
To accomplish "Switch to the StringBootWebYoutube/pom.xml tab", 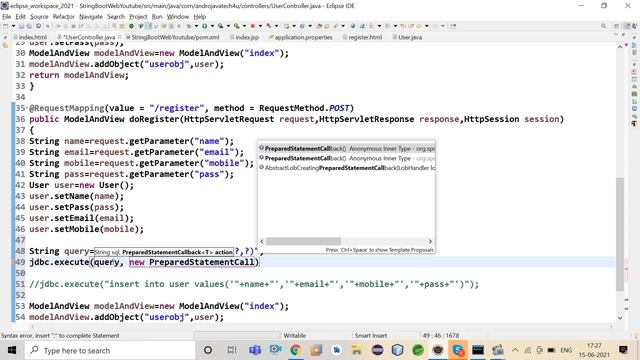I will (x=172, y=37).
